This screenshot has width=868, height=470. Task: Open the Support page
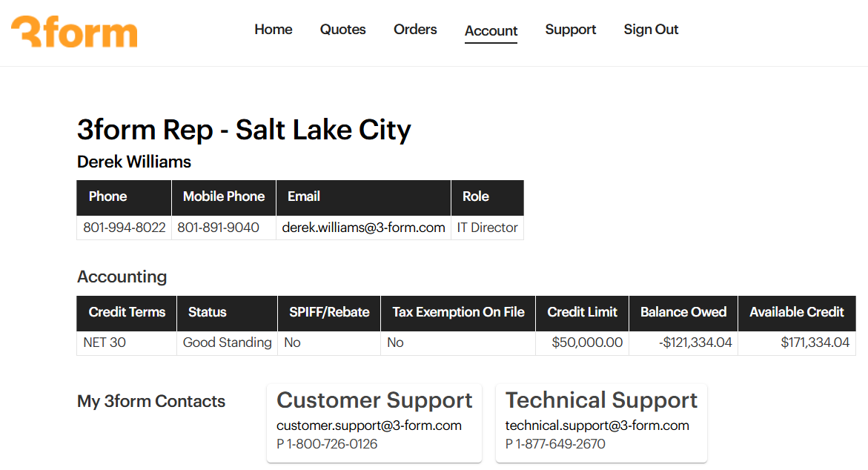[571, 30]
